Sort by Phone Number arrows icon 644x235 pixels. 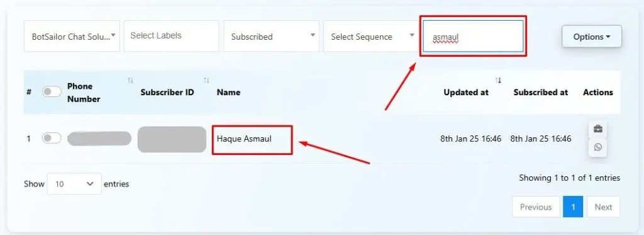coord(130,80)
